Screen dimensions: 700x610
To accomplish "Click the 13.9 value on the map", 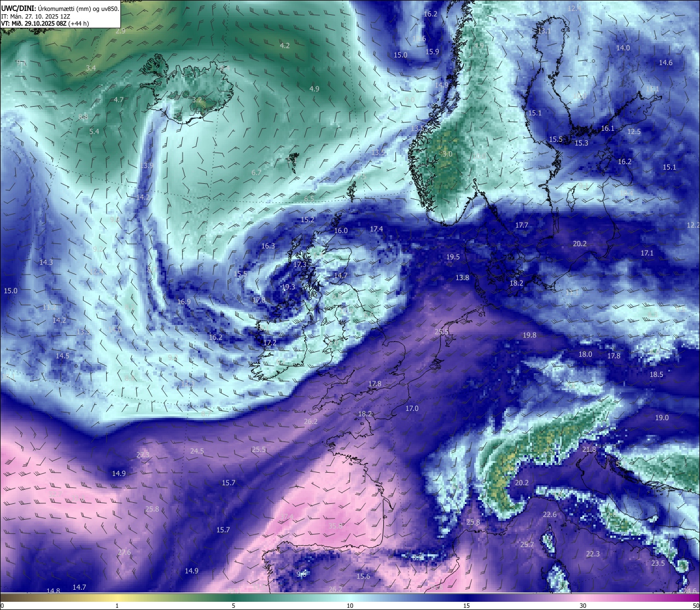I will point(147,166).
